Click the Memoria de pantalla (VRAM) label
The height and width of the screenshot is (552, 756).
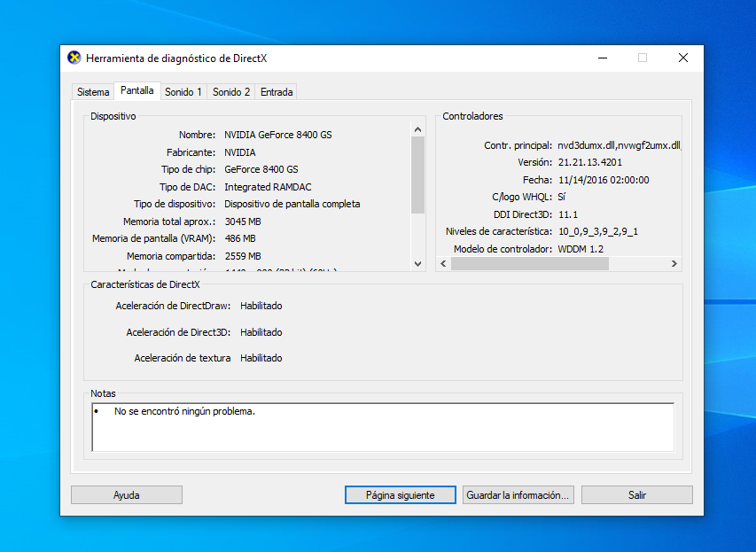(x=154, y=238)
